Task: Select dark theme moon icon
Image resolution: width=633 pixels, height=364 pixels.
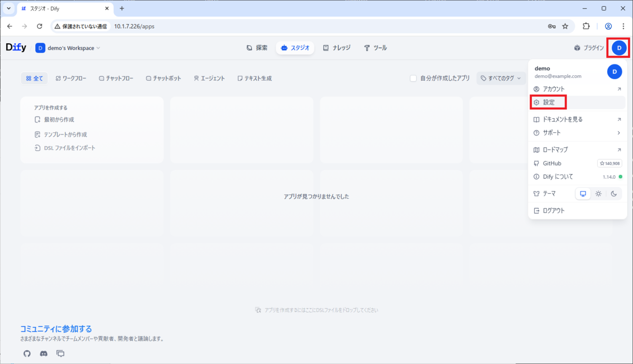Action: [x=614, y=194]
